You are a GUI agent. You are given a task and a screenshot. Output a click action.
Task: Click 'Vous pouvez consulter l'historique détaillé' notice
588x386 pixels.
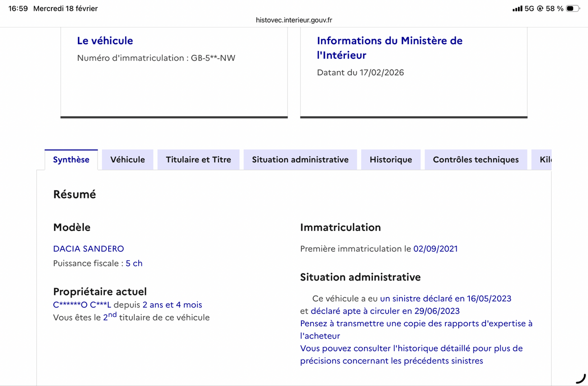pyautogui.click(x=411, y=355)
